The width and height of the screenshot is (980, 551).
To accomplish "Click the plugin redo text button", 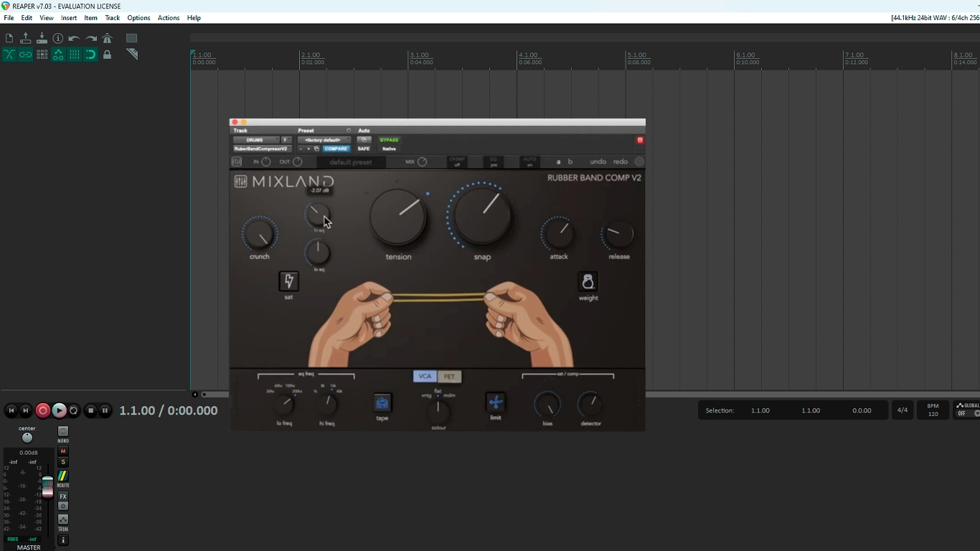I will click(621, 162).
